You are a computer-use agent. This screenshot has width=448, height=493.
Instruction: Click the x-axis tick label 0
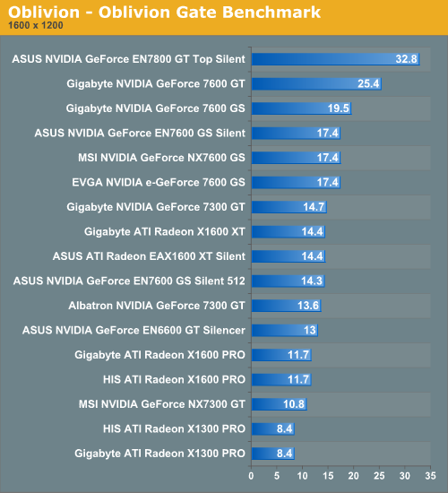click(251, 476)
